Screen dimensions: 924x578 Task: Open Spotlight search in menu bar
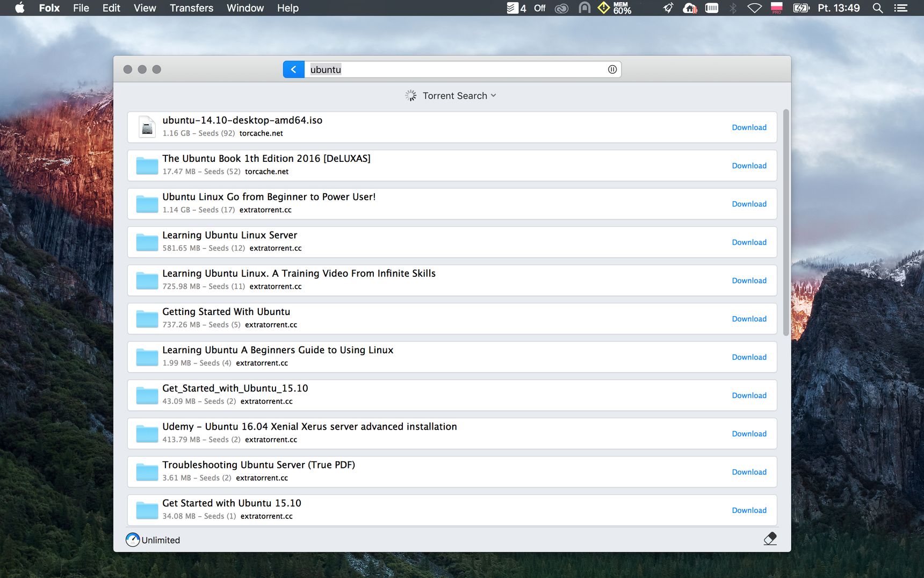pos(878,8)
